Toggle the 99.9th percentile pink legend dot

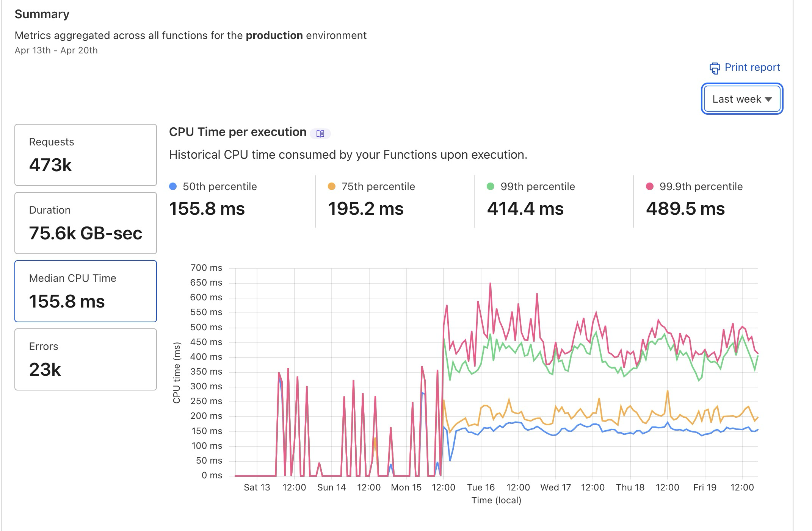pyautogui.click(x=650, y=186)
